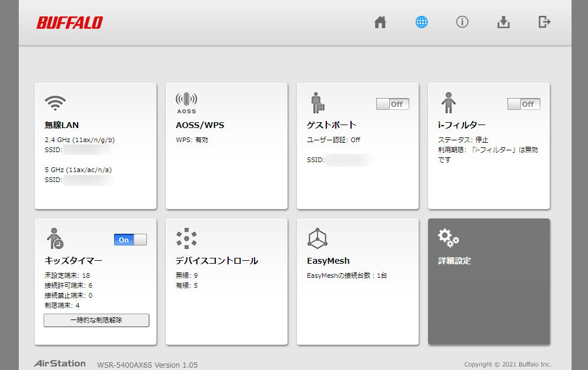Open the AOSS/WPS heading
This screenshot has height=370, width=588.
[x=200, y=125]
